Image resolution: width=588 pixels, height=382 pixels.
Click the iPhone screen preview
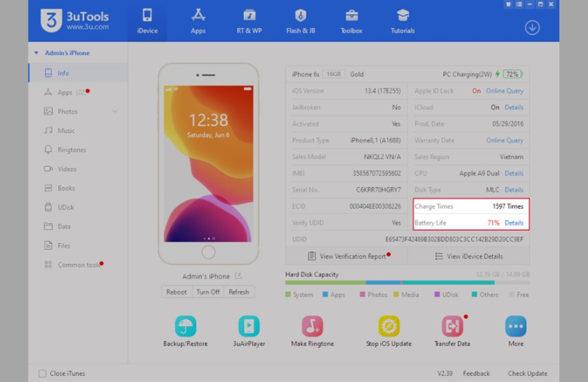[209, 163]
